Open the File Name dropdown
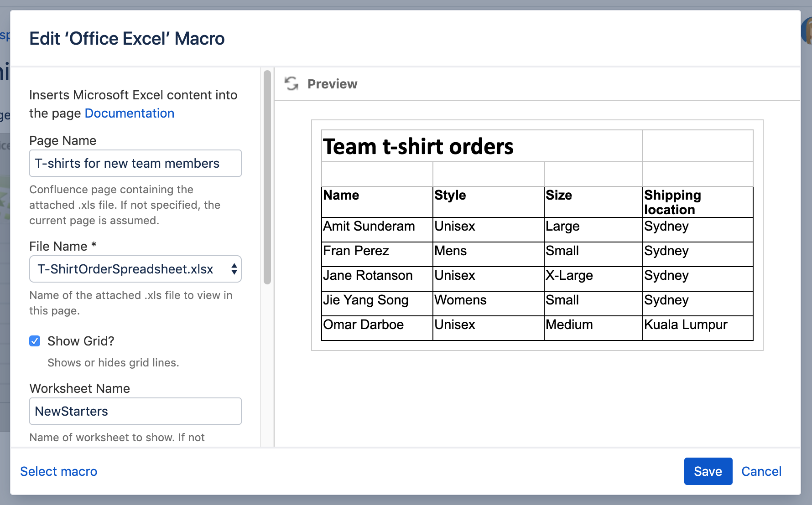This screenshot has height=505, width=812. pos(135,269)
